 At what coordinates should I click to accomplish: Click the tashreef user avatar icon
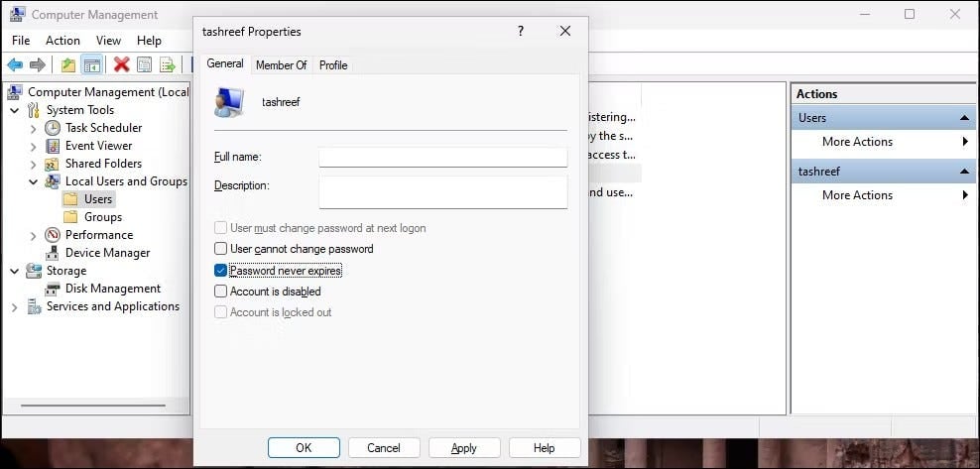pyautogui.click(x=229, y=101)
